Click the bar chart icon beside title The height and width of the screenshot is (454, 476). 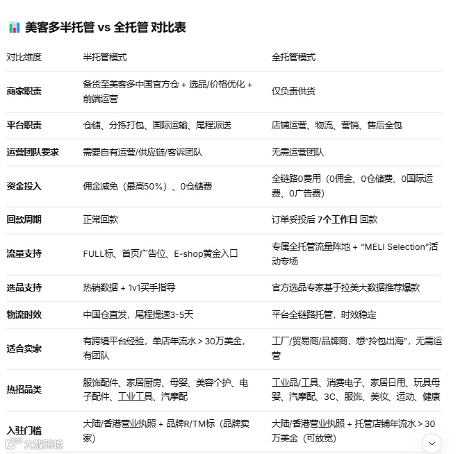click(x=15, y=27)
